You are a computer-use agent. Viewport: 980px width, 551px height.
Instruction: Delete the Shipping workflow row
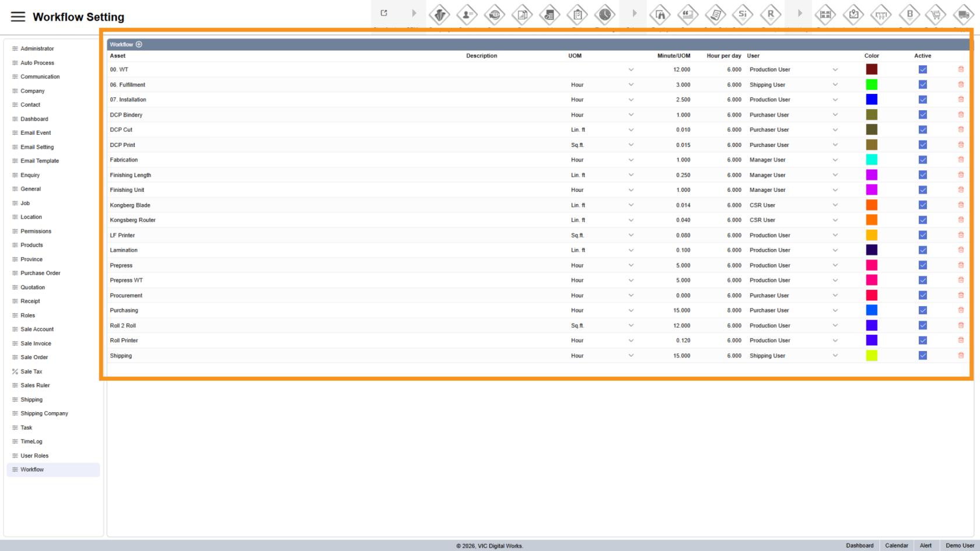tap(961, 356)
